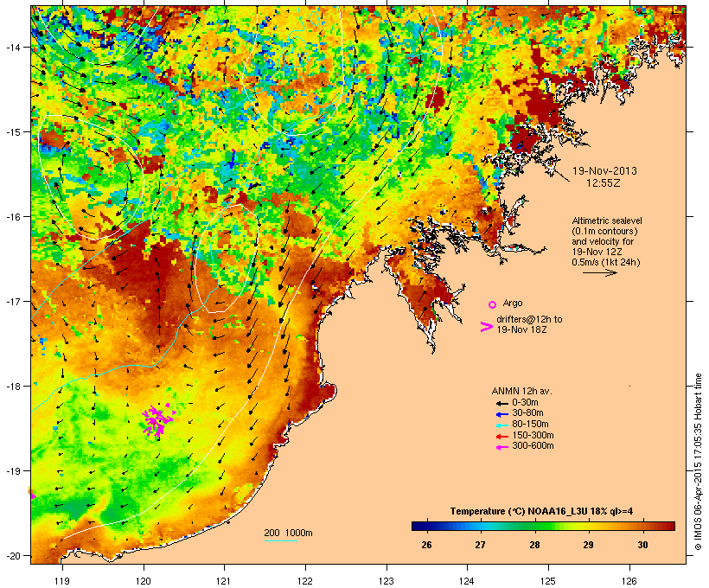Click the longitude axis label 121
The height and width of the screenshot is (588, 709).
tap(224, 581)
